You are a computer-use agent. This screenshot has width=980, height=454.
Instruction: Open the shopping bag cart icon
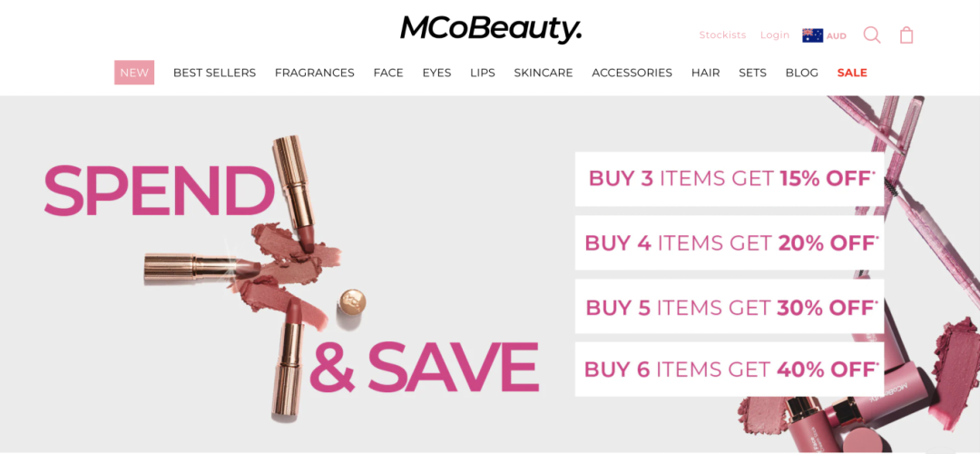pos(906,35)
